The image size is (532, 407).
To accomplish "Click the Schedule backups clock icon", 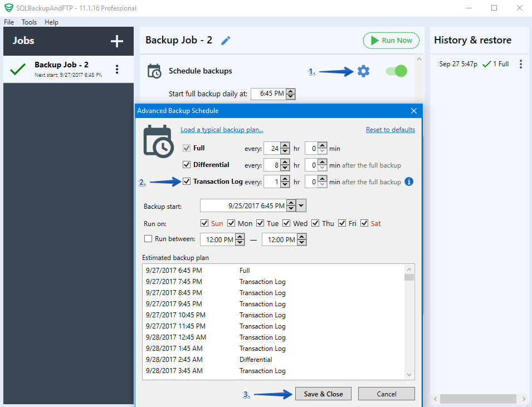I will [153, 70].
